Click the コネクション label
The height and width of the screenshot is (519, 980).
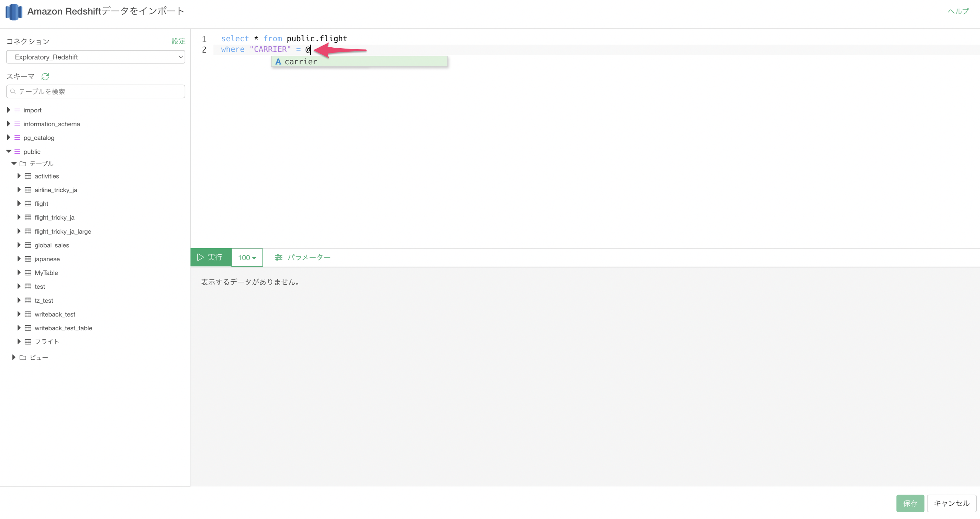point(28,42)
